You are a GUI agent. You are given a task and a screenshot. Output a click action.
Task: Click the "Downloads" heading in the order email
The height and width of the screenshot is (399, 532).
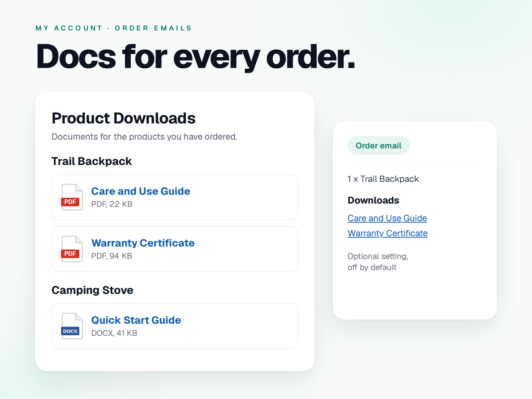coord(373,200)
